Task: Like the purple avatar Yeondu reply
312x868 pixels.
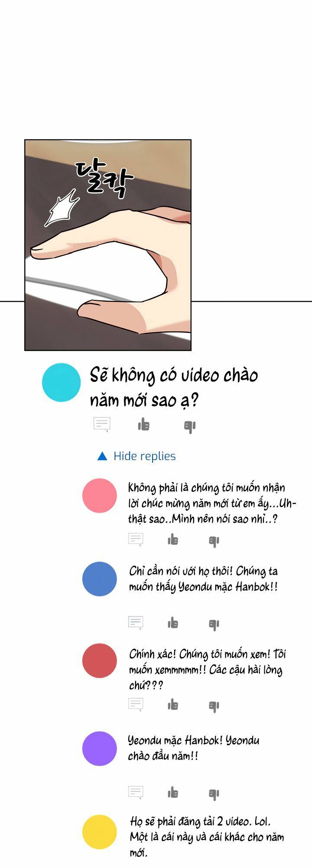Action: (173, 792)
